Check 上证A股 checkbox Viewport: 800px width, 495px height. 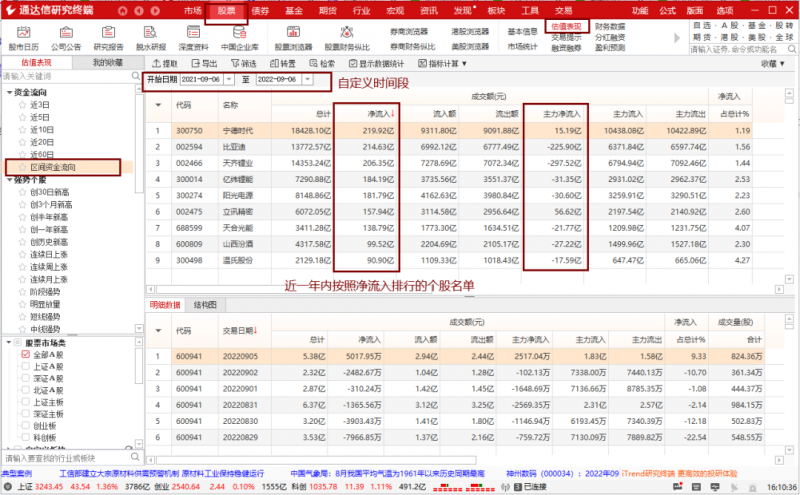click(x=26, y=366)
